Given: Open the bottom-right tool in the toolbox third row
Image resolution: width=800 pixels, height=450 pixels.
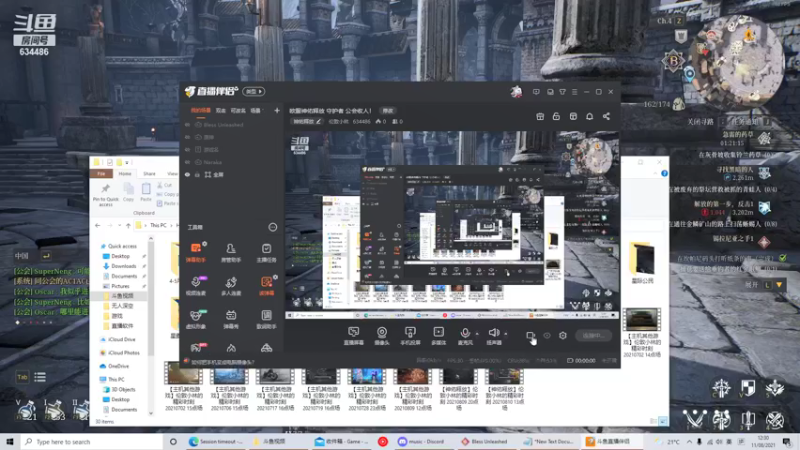Looking at the screenshot, I should pos(266,319).
